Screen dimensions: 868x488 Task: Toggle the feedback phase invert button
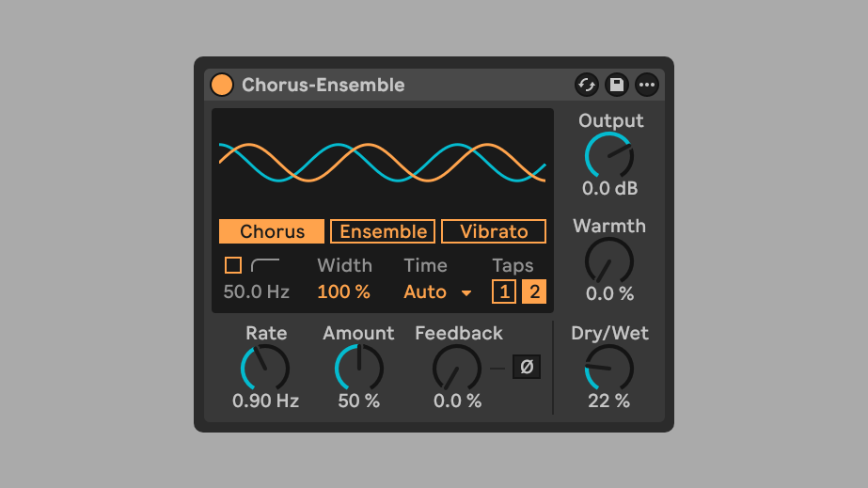pos(527,367)
